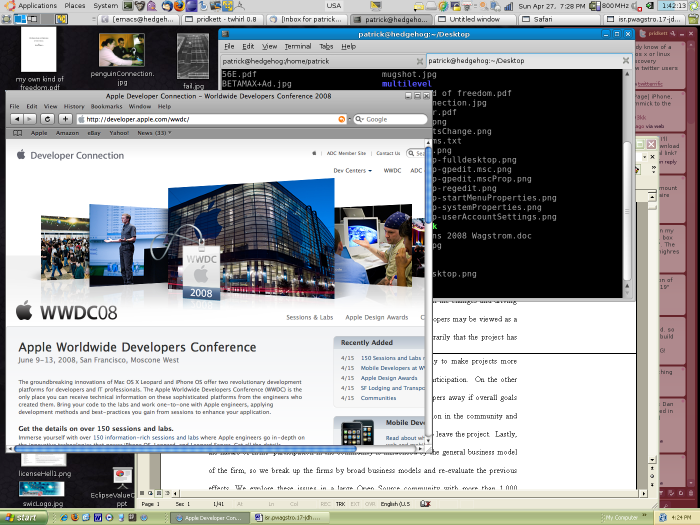Open the Google search magnifier dropdown

[x=359, y=119]
